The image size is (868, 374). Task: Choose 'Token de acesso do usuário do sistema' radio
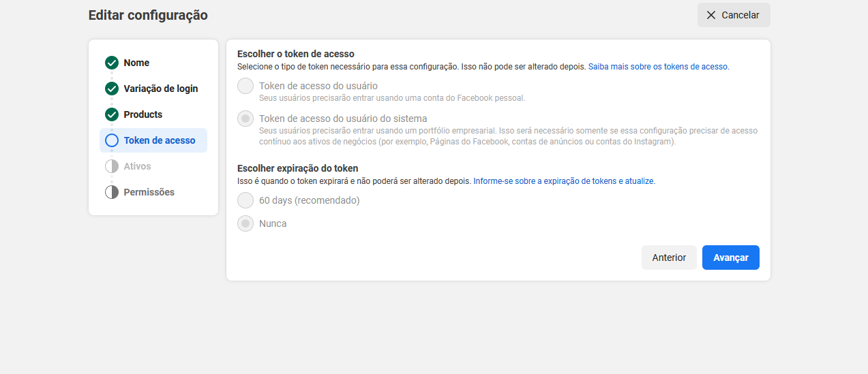[245, 119]
